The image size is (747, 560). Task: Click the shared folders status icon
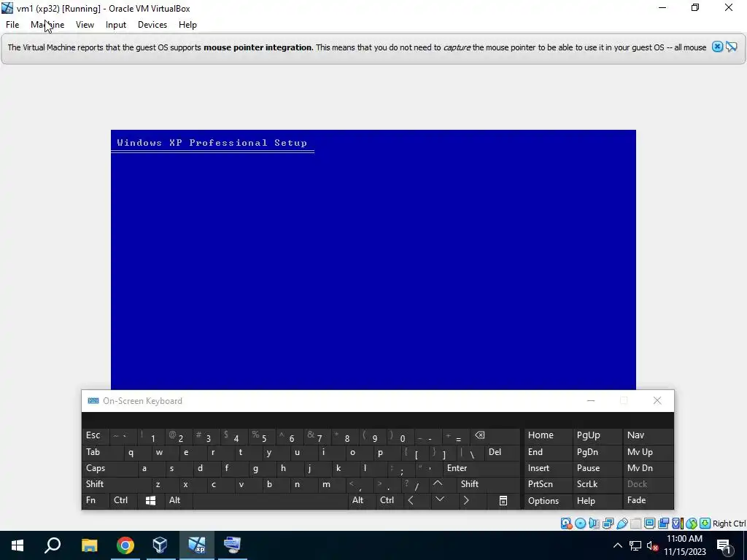pyautogui.click(x=635, y=524)
